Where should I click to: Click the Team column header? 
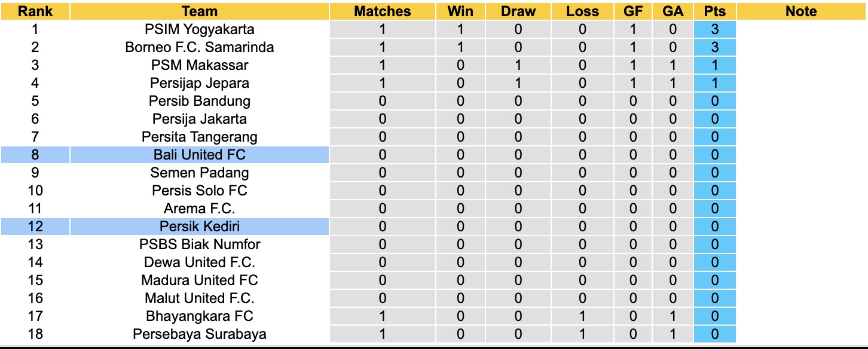[200, 11]
